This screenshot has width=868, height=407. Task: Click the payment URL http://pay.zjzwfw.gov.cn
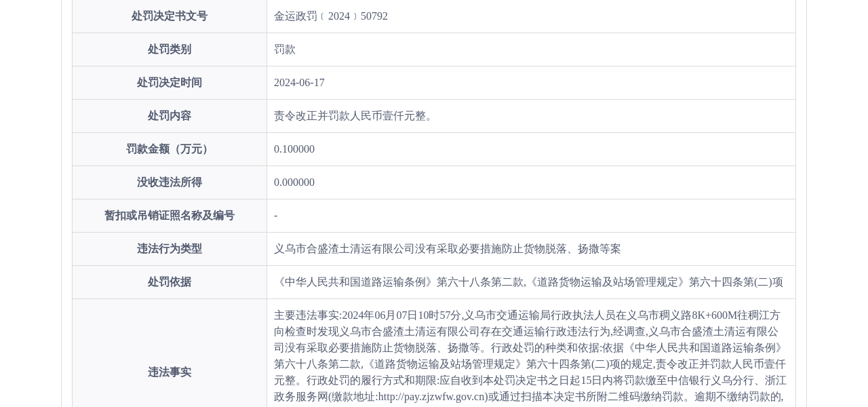point(433,397)
